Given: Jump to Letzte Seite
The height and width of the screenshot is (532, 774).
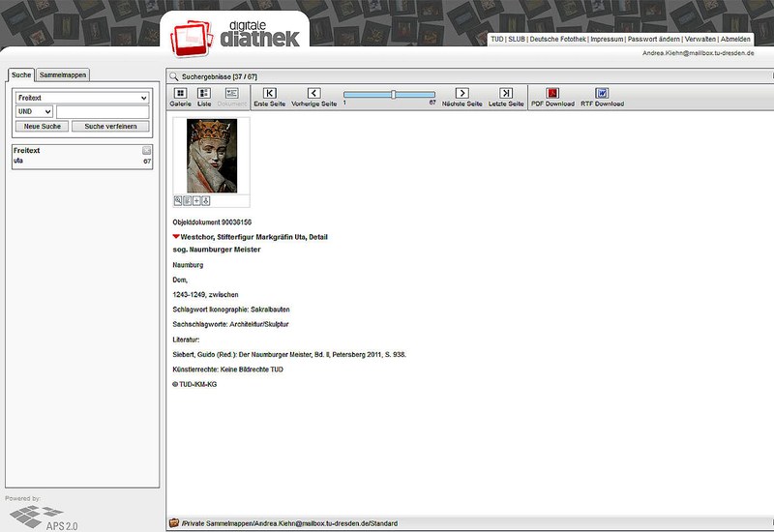Looking at the screenshot, I should tap(506, 96).
